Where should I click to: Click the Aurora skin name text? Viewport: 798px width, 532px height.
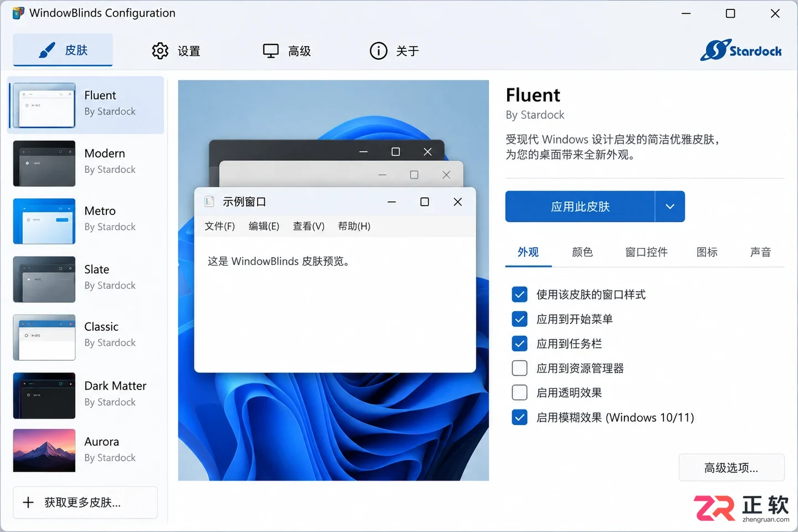coord(102,442)
